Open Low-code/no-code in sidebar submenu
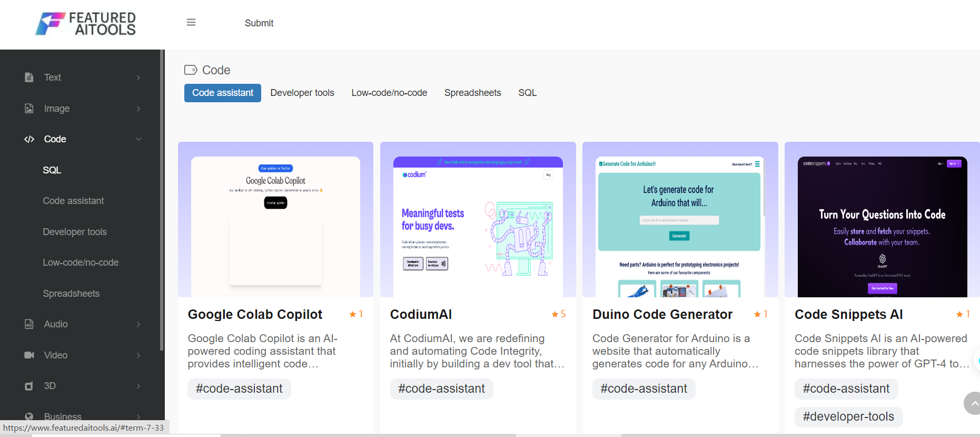Viewport: 980px width, 437px height. tap(81, 263)
